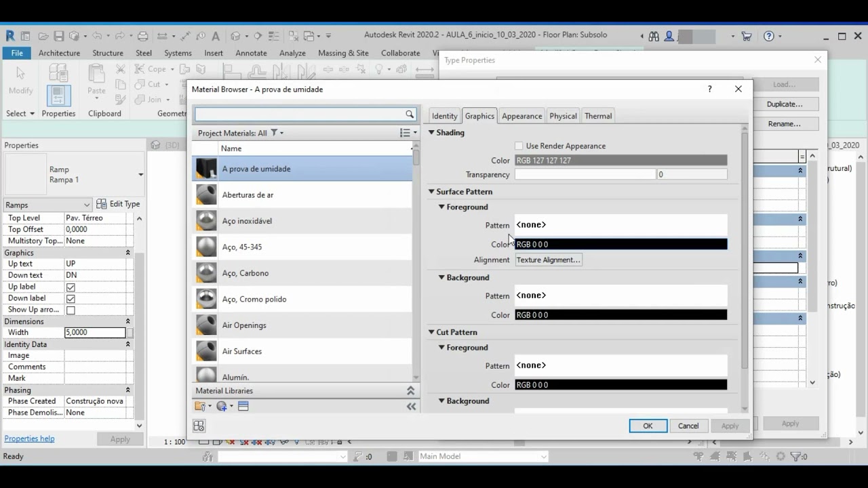
Task: Open the asset browser icon under Material Libraries
Action: point(243,406)
